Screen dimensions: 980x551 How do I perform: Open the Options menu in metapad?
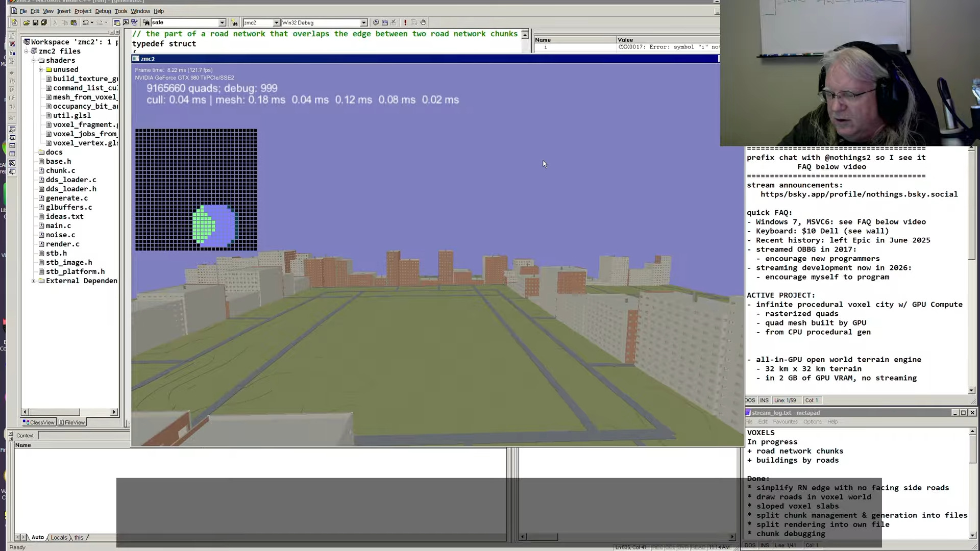click(813, 422)
